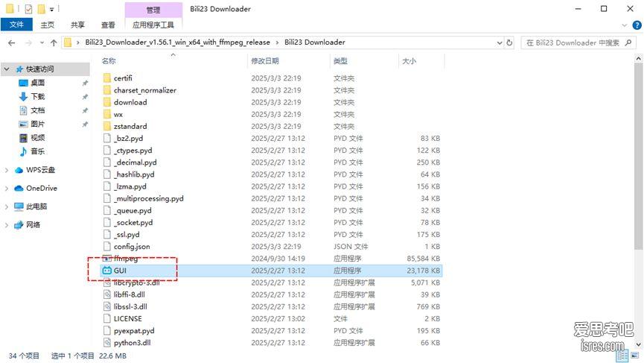This screenshot has height=363, width=644.
Task: Switch to large icons view button
Action: point(635,356)
